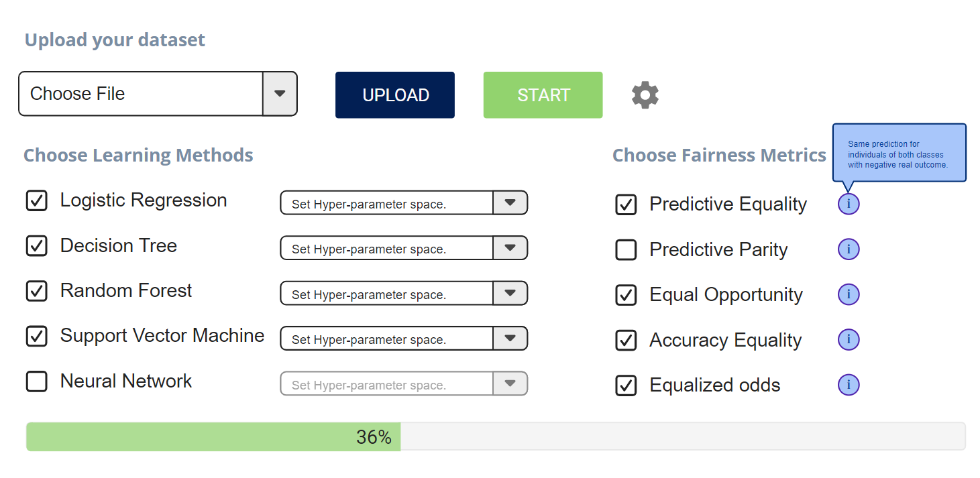Expand Random Forest hyper-parameter space dropdown
This screenshot has width=980, height=478.
[510, 294]
